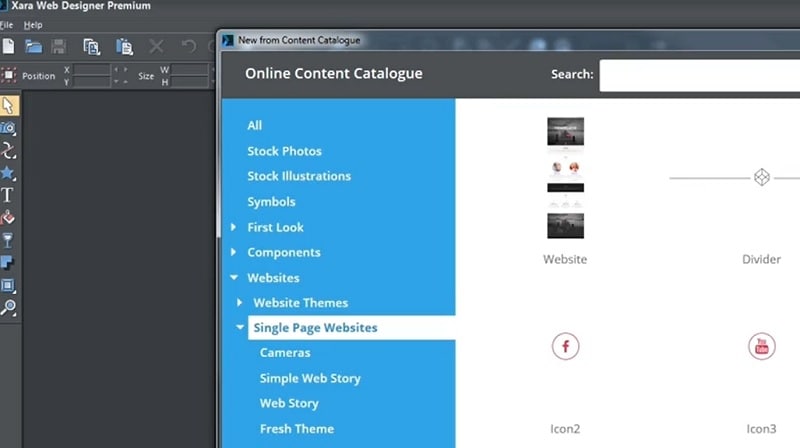Select the All category
Screen dimensions: 800x448
(255, 126)
